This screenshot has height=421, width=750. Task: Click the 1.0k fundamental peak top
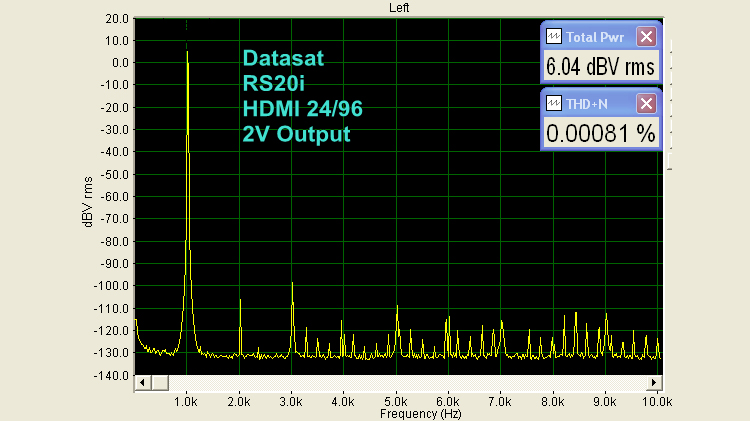187,53
